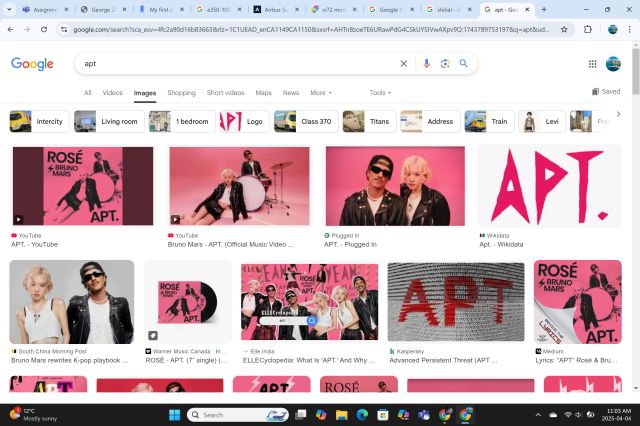Open the Google account avatar
Image resolution: width=640 pixels, height=426 pixels.
click(613, 64)
